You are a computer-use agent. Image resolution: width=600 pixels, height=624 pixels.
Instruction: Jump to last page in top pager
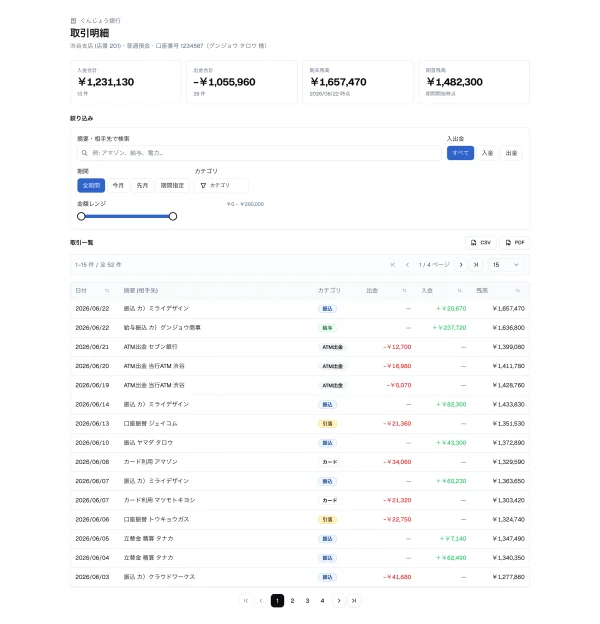pos(476,265)
